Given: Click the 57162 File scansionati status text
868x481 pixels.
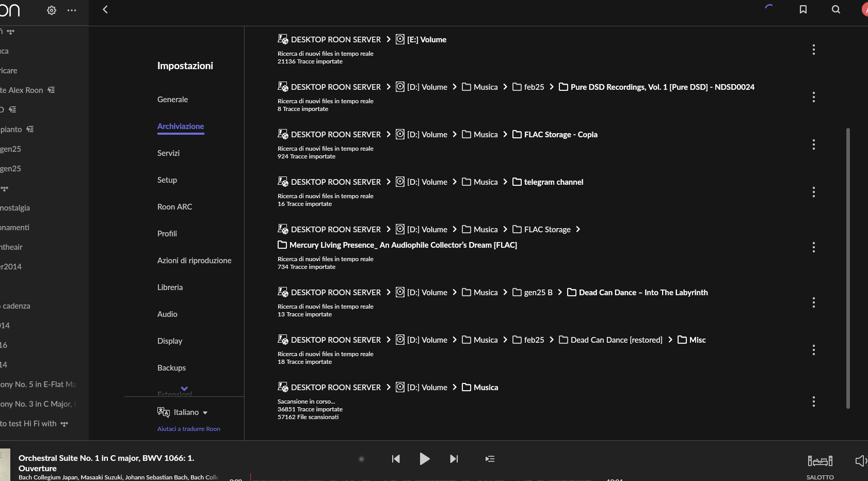Looking at the screenshot, I should point(308,417).
